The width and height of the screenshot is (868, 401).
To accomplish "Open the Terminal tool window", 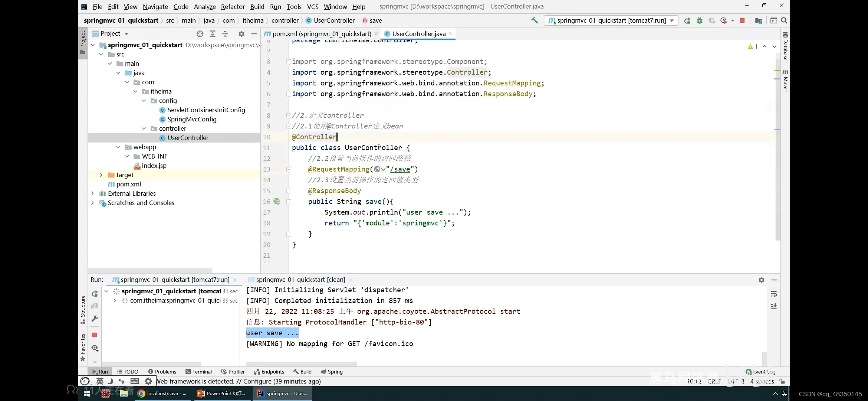I will [198, 372].
